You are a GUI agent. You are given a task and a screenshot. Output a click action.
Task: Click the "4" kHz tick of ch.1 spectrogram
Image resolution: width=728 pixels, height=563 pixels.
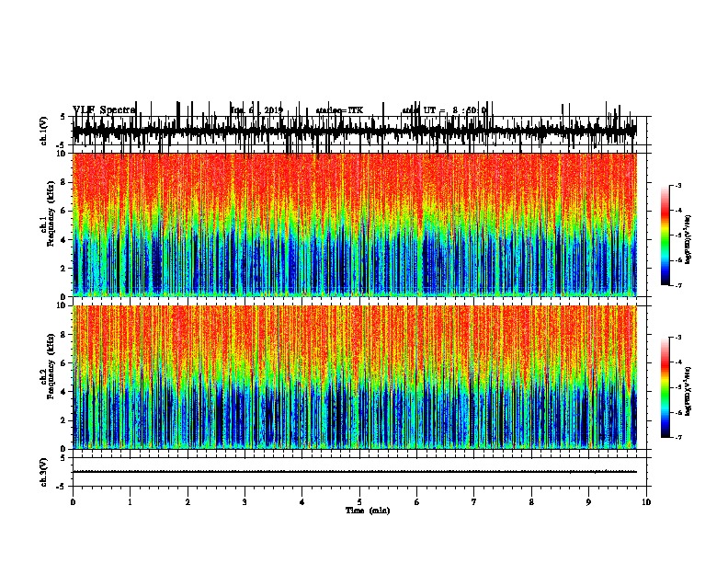[x=64, y=240]
